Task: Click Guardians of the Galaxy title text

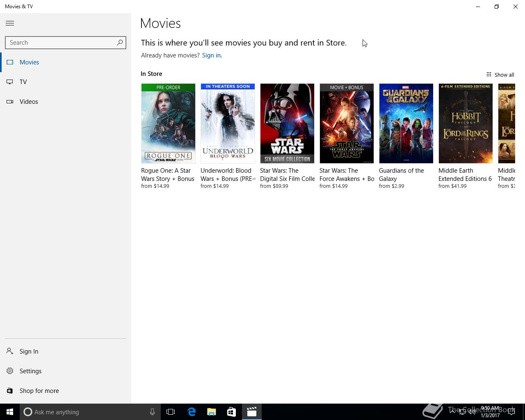Action: click(402, 175)
